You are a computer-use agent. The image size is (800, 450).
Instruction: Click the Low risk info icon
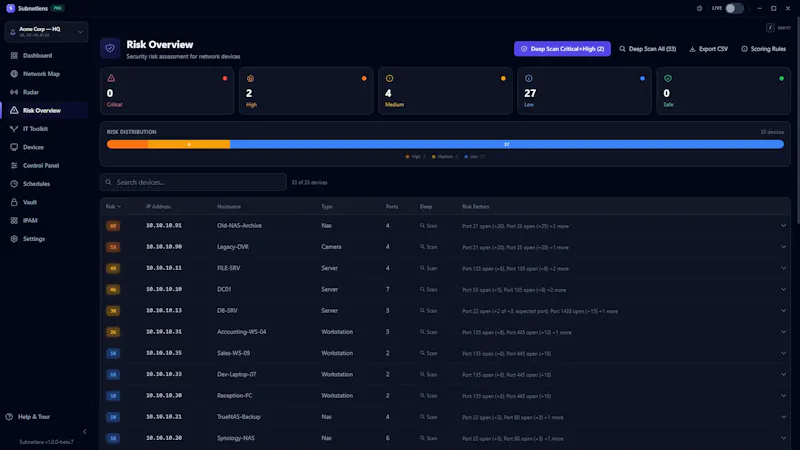tap(529, 78)
